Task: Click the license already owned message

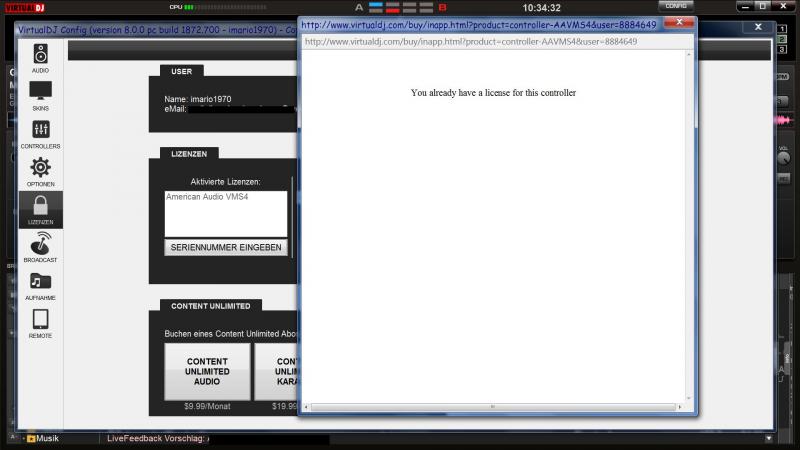Action: pyautogui.click(x=493, y=93)
